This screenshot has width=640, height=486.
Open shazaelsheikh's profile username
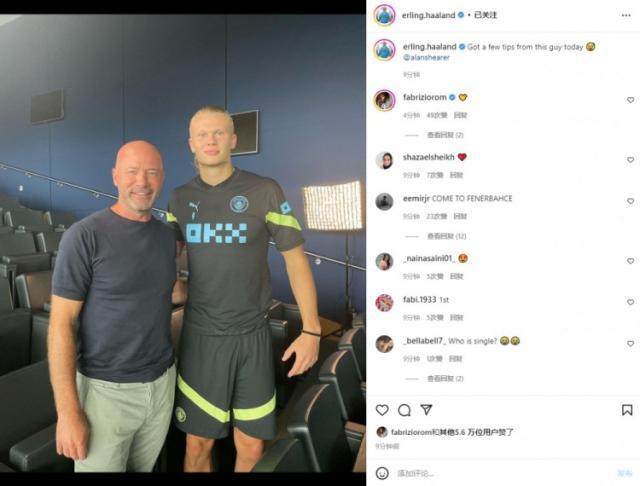click(x=429, y=157)
